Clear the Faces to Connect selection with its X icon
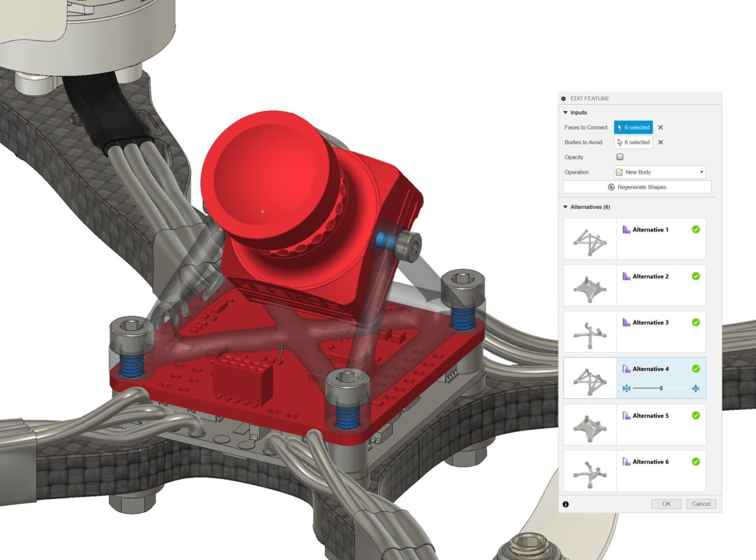The image size is (756, 560). pos(661,128)
